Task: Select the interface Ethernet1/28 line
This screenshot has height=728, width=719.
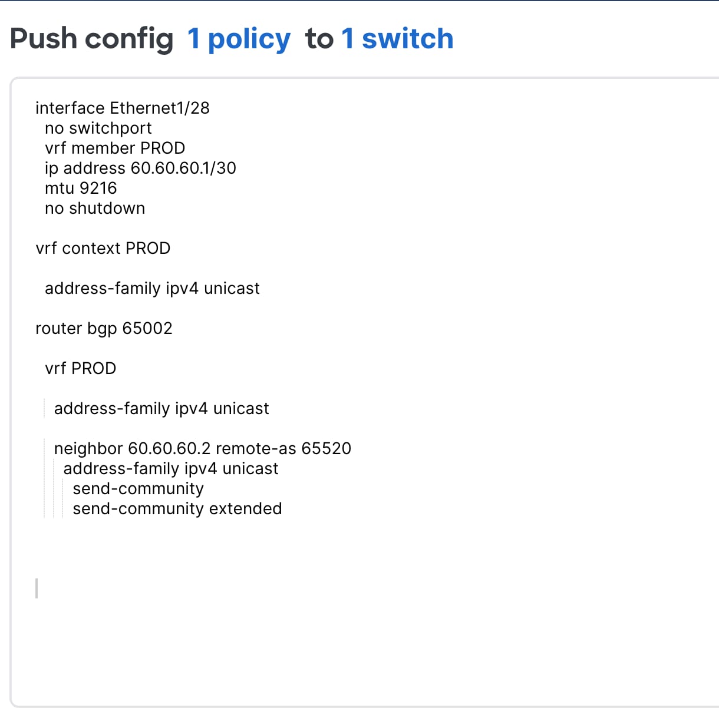Action: [123, 108]
